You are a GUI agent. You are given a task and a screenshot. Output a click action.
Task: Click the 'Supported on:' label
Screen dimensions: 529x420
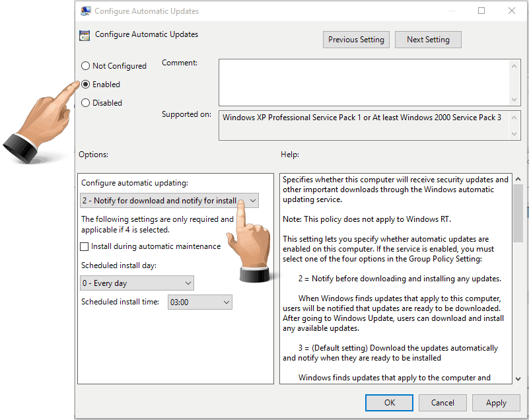[186, 114]
